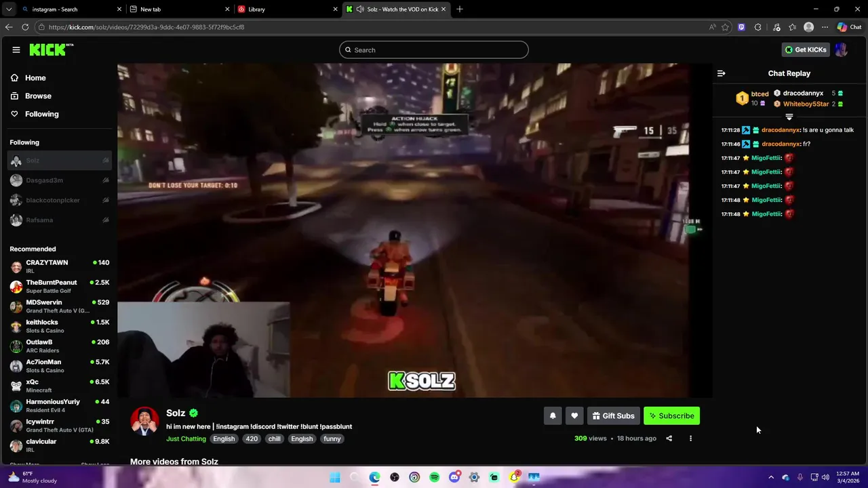This screenshot has width=868, height=488.
Task: Mute the Kick tab audio icon
Action: coord(360,9)
